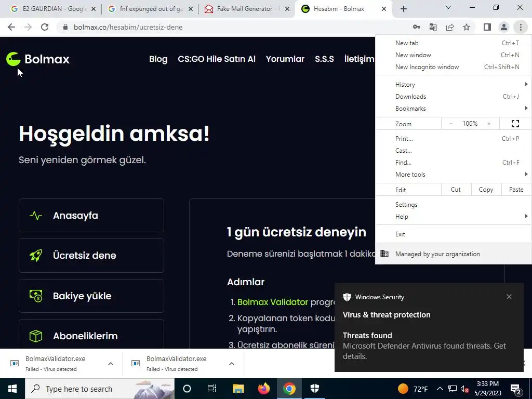532x399 pixels.
Task: Open Task View on taskbar
Action: [x=212, y=389]
